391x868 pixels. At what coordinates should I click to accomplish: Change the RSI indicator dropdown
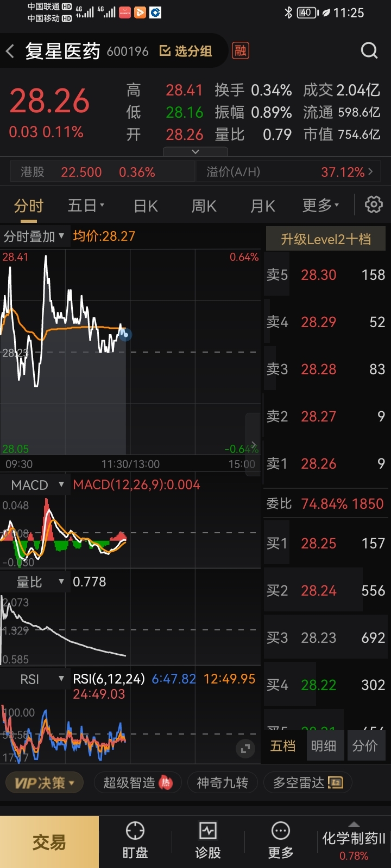click(x=34, y=679)
